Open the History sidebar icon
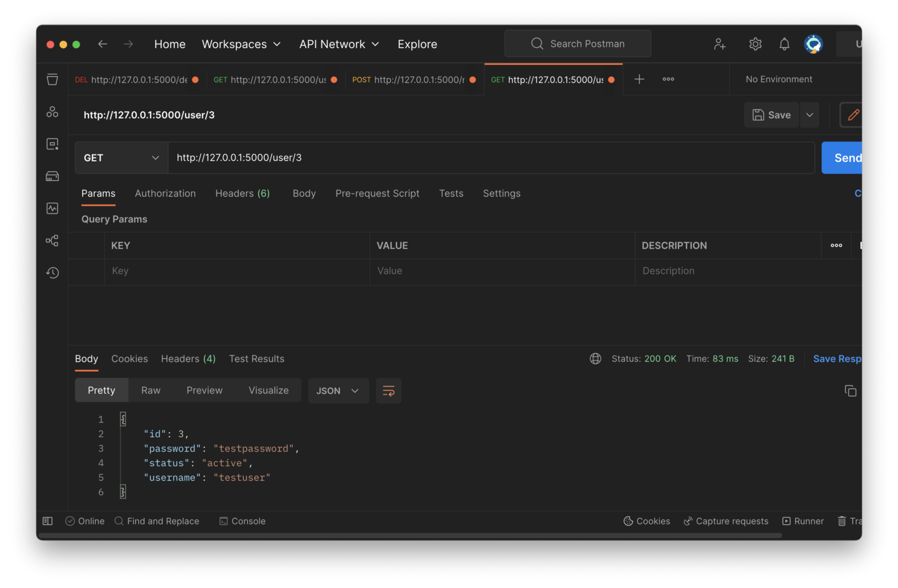This screenshot has height=588, width=898. click(52, 273)
